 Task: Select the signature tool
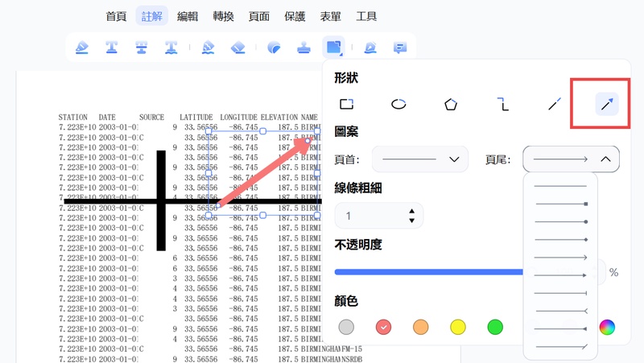tap(370, 47)
